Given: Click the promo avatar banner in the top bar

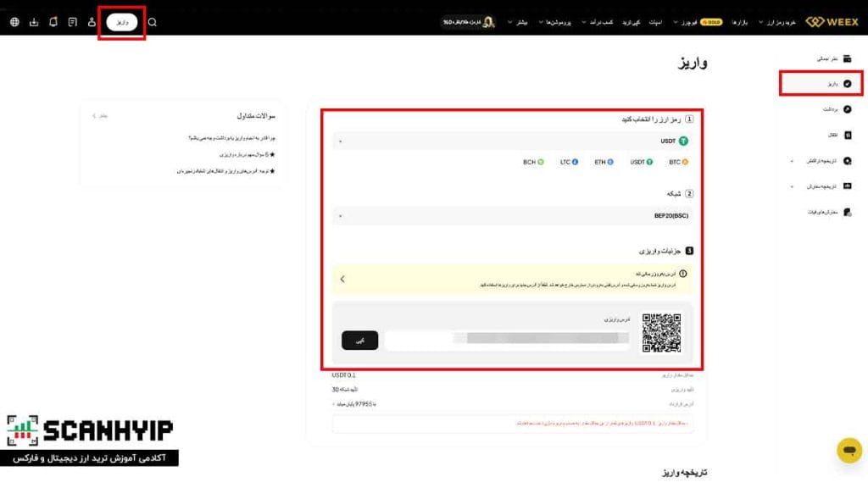Looking at the screenshot, I should click(468, 22).
